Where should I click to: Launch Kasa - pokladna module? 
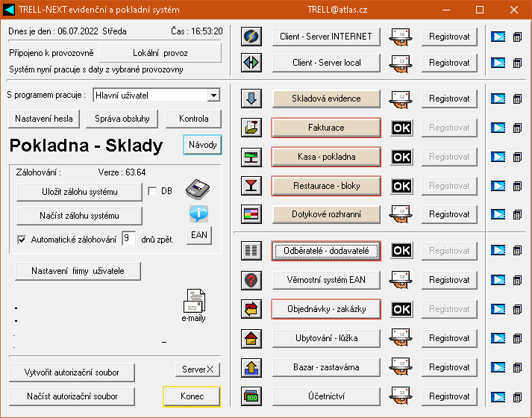[x=326, y=157]
